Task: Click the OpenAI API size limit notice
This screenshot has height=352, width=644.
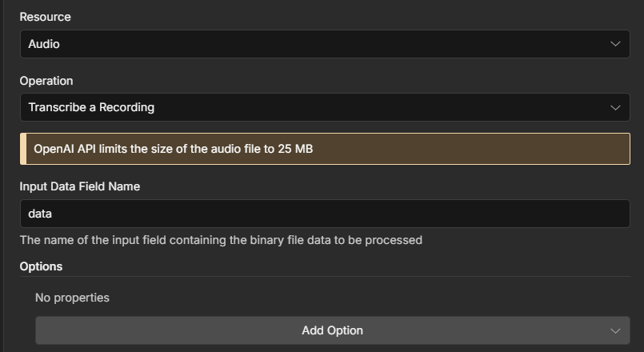Action: (324, 149)
